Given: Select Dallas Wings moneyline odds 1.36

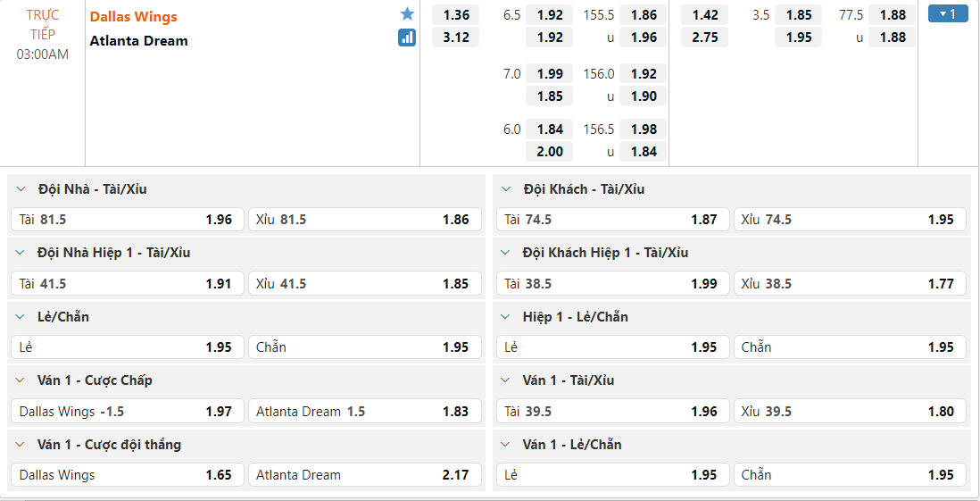Looking at the screenshot, I should tap(455, 15).
